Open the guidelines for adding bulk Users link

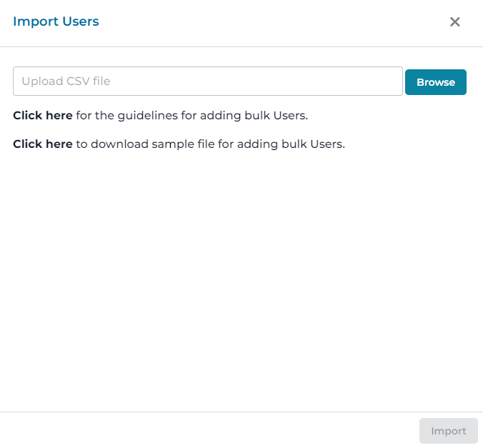[42, 116]
